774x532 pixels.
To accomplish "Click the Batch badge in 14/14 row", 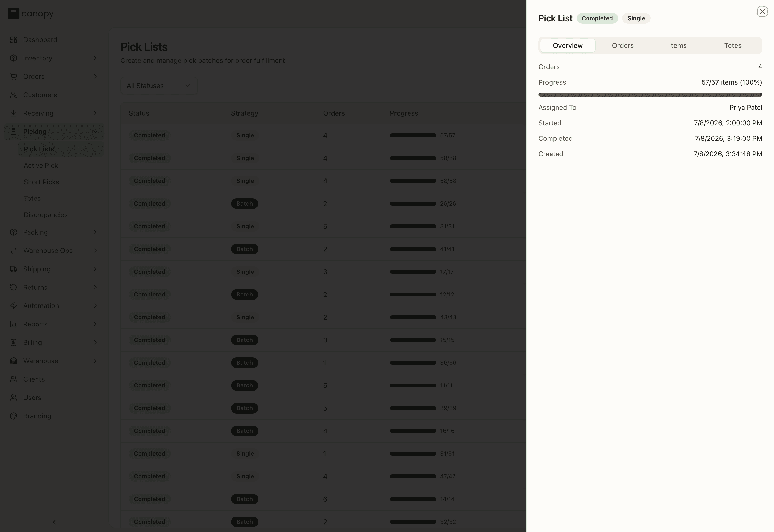I will (x=244, y=499).
